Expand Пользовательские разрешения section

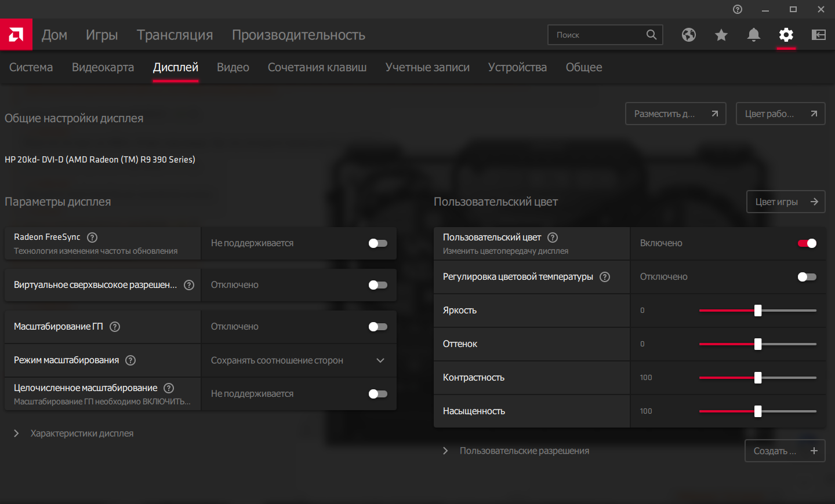515,451
